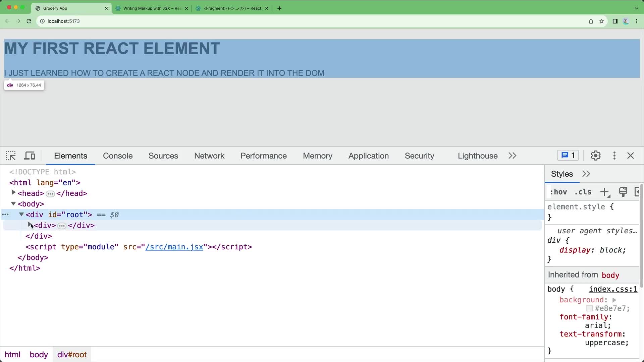
Task: Collapse the body element node
Action: 13,203
